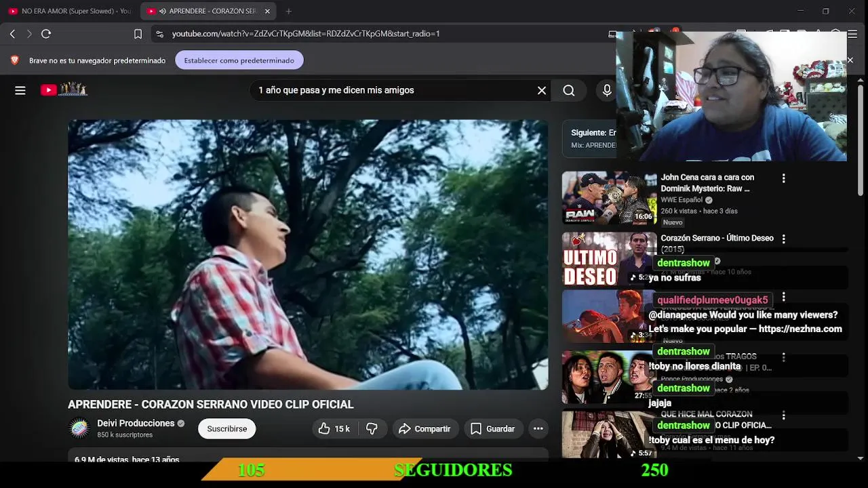Screen dimensions: 868x488
Task: Share the Aprendere video
Action: (425, 428)
